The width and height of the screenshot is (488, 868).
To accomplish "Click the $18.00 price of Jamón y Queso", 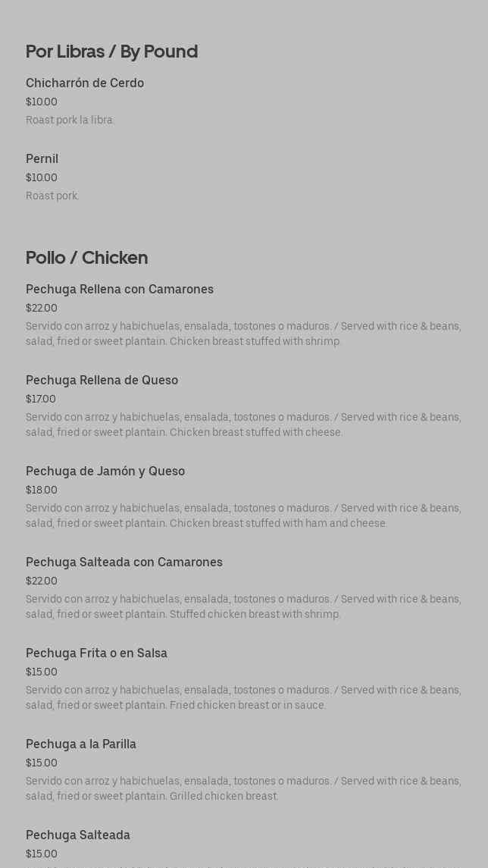I will tap(42, 490).
